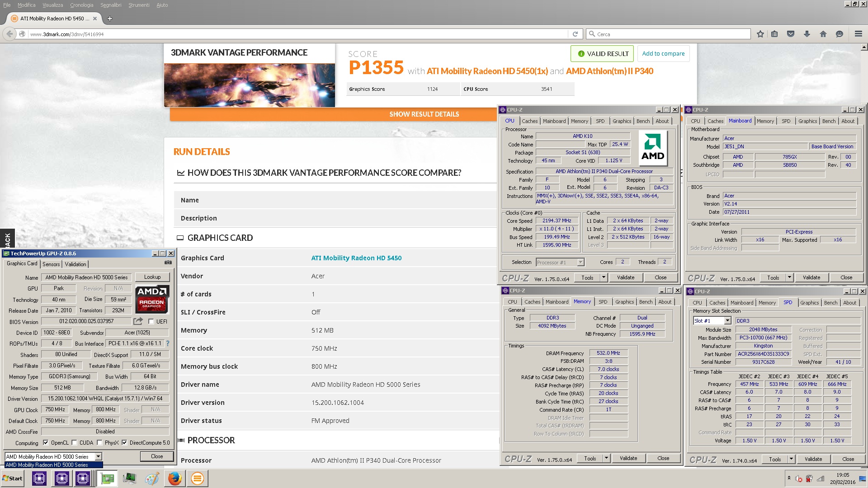Open the ATI Mobility Radeon HD 5450 link
The height and width of the screenshot is (488, 868).
tap(356, 258)
